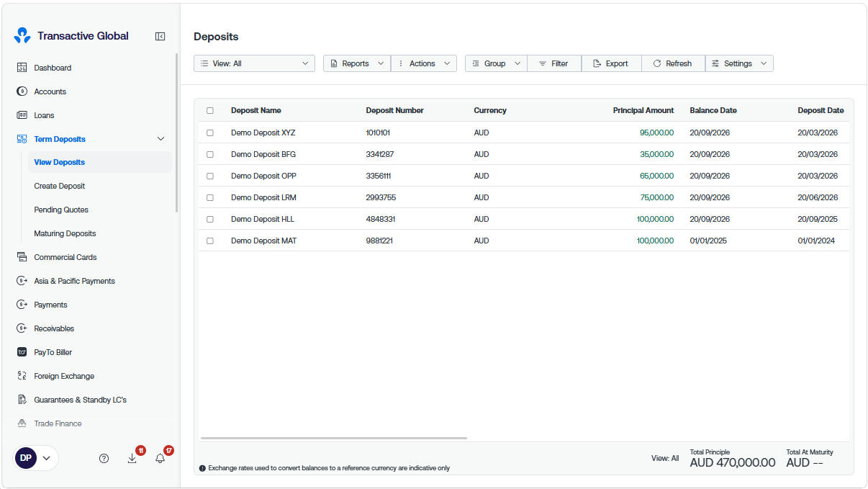Viewport: 868px width, 489px height.
Task: Open the Loans sidebar icon
Action: point(22,115)
